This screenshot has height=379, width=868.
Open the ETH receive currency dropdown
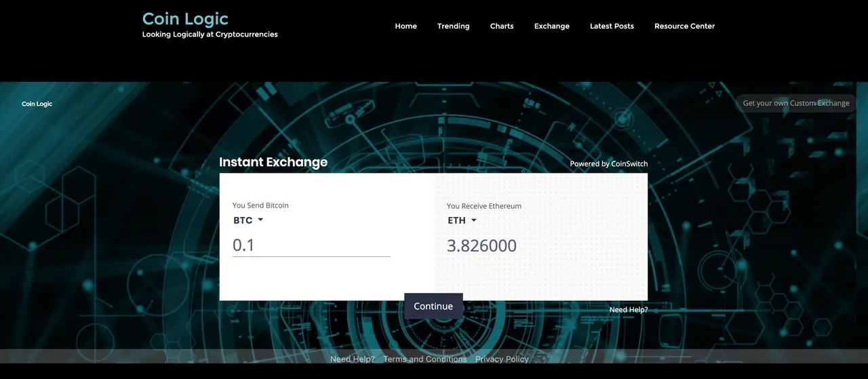point(462,220)
